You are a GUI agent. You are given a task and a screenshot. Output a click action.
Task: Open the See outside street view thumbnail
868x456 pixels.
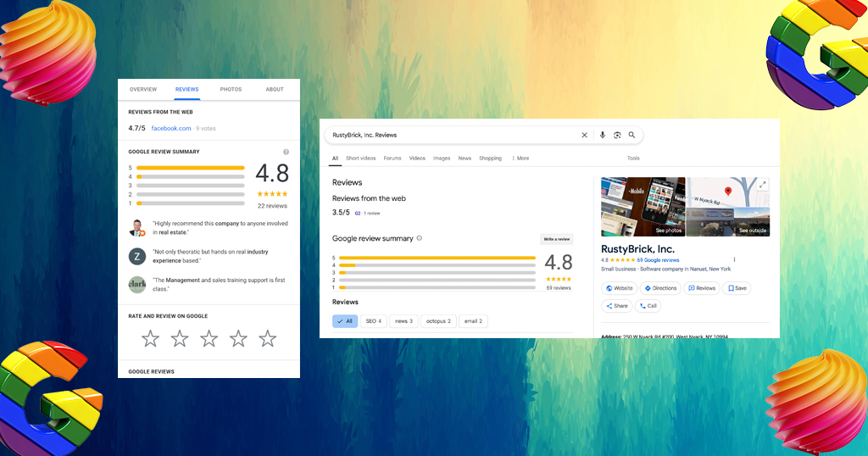pos(728,222)
